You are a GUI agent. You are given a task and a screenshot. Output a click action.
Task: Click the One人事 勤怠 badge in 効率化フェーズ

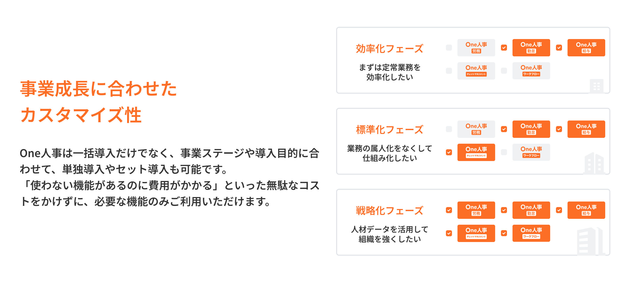click(531, 48)
